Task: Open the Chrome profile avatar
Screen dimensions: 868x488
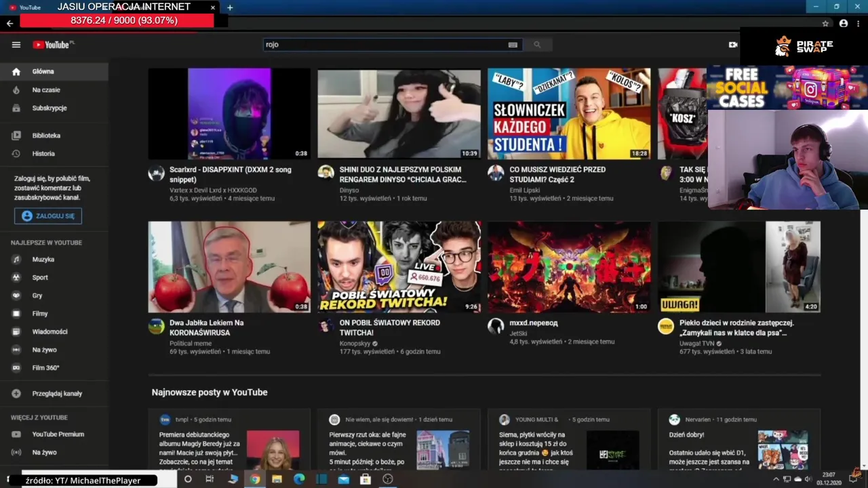Action: coord(844,23)
